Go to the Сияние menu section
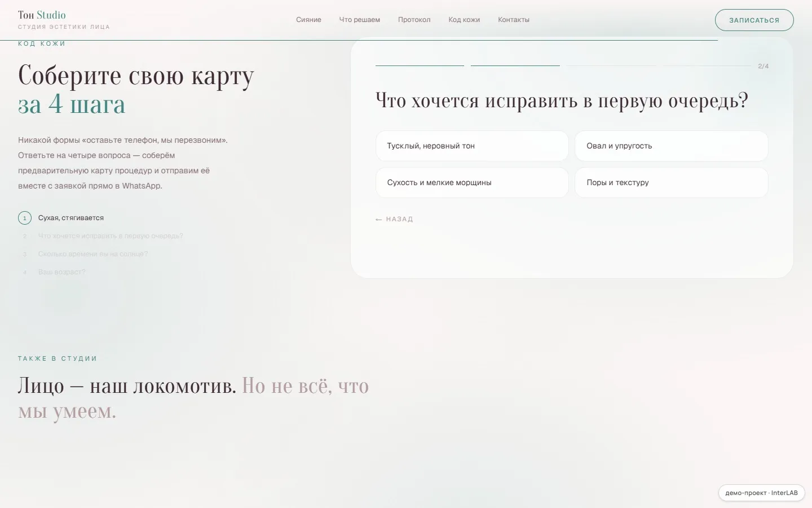The width and height of the screenshot is (812, 508). [308, 20]
